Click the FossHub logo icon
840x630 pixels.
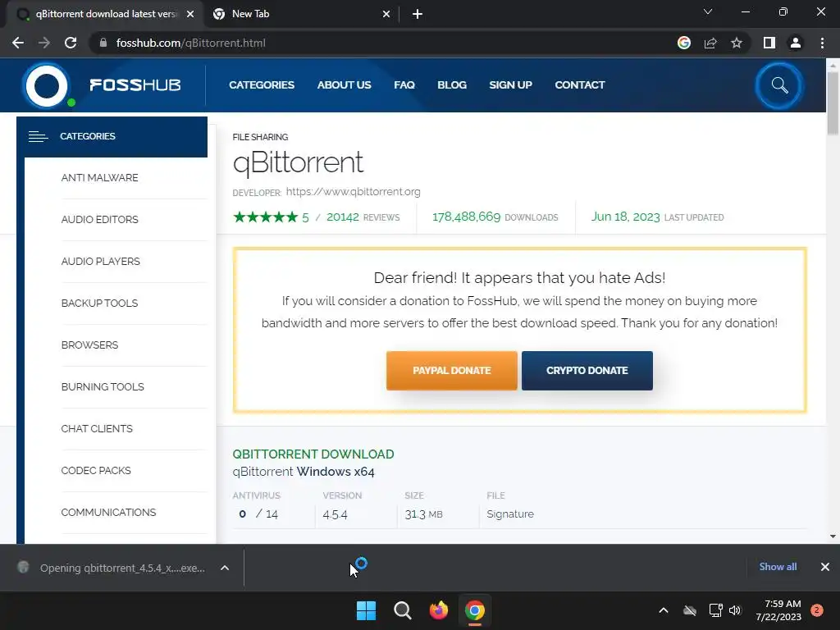pos(47,85)
